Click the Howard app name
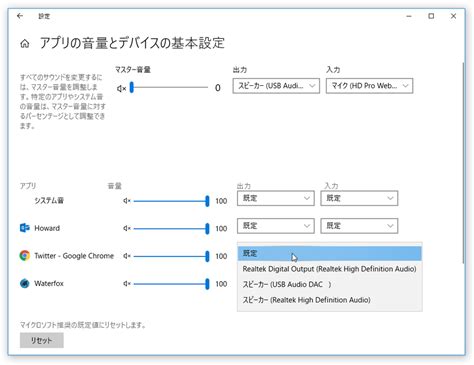The height and width of the screenshot is (365, 474). [x=47, y=228]
